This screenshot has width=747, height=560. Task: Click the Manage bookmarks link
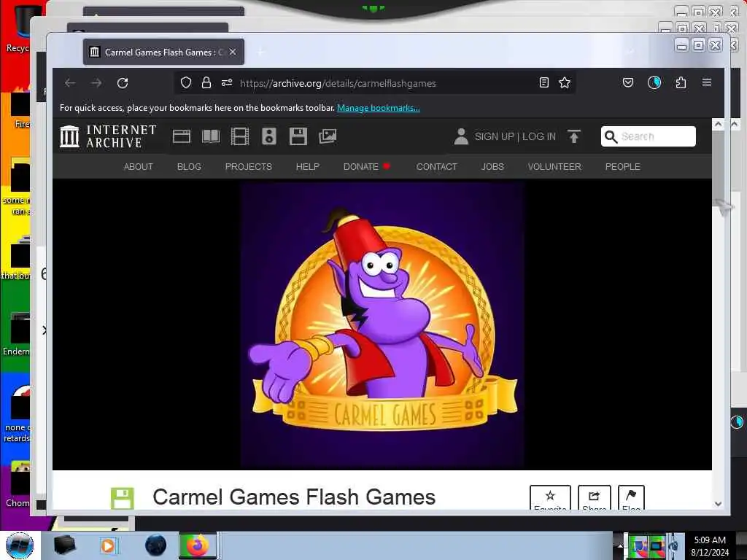pyautogui.click(x=379, y=108)
